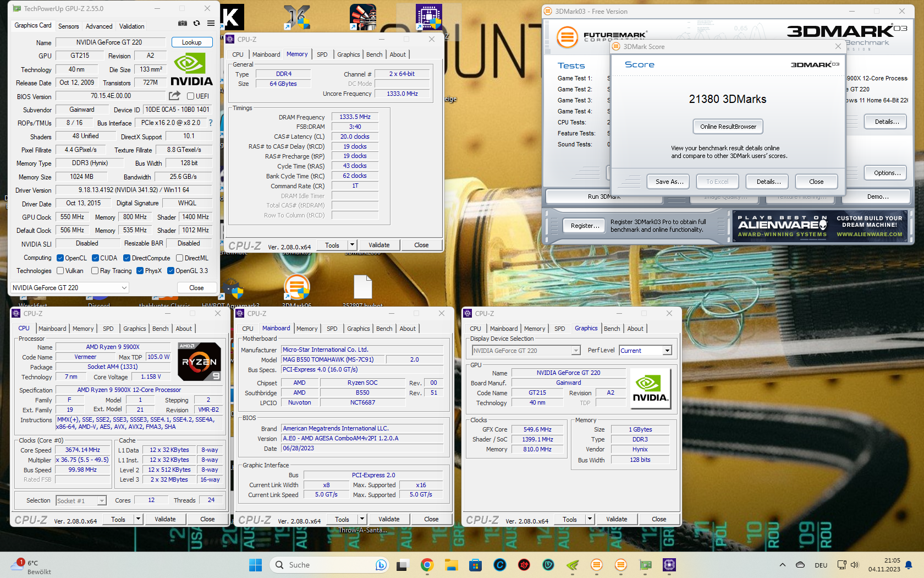924x578 pixels.
Task: Toggle the OpenGL 3.3 checkbox
Action: (x=170, y=270)
